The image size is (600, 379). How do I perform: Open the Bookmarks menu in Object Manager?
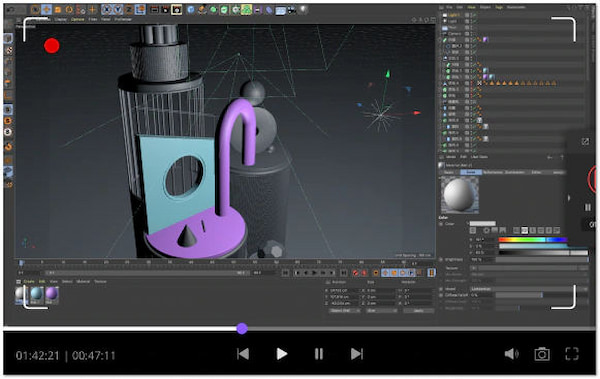(516, 7)
